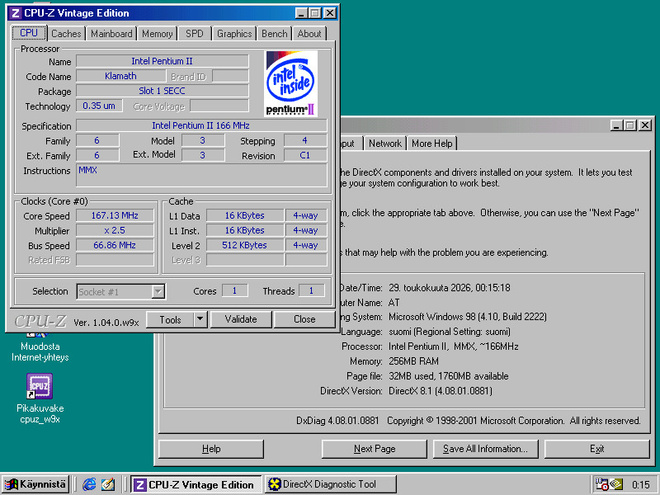This screenshot has width=660, height=495.
Task: Click the L1 Inst. 16 KBytes value
Action: point(245,230)
